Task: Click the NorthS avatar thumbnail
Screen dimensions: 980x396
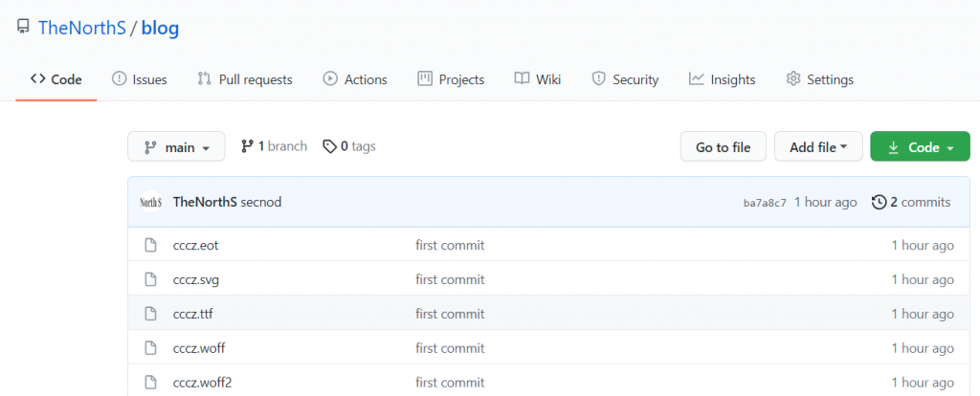Action: (150, 203)
